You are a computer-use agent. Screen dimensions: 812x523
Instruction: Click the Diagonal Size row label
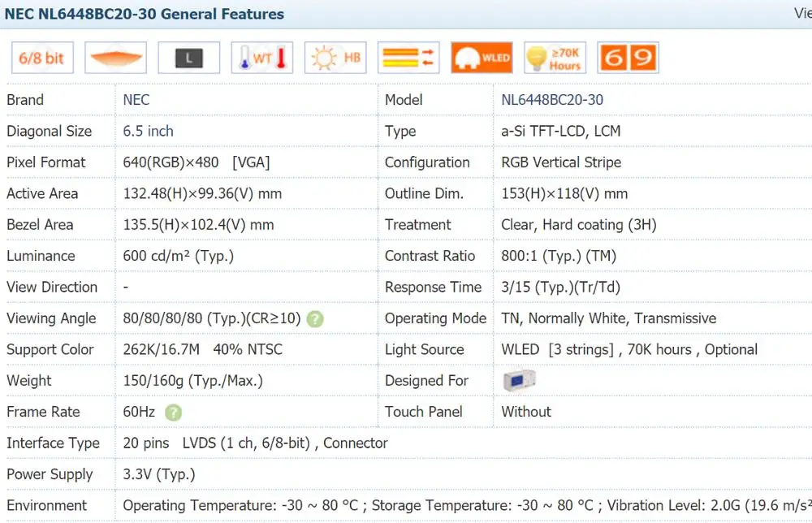pyautogui.click(x=50, y=132)
